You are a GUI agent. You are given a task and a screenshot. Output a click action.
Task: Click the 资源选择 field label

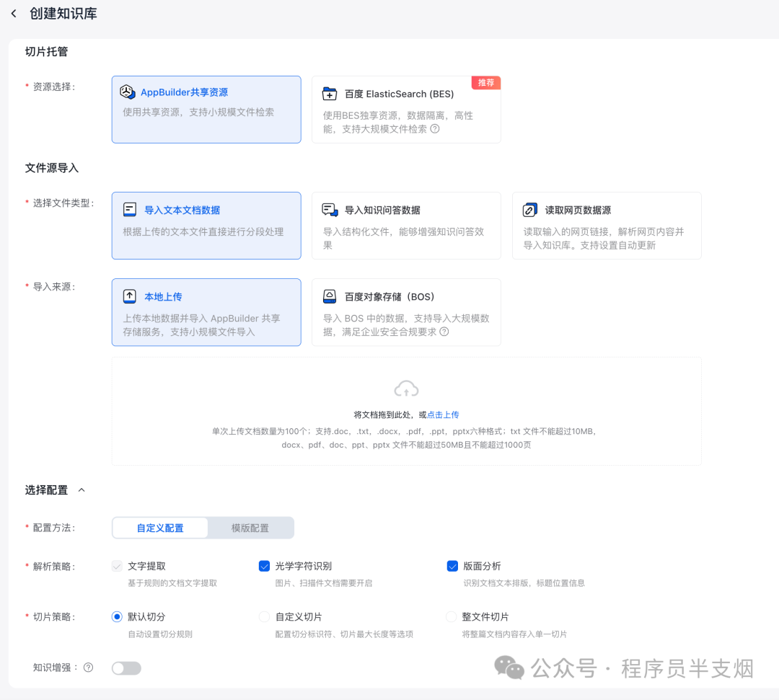pos(54,87)
